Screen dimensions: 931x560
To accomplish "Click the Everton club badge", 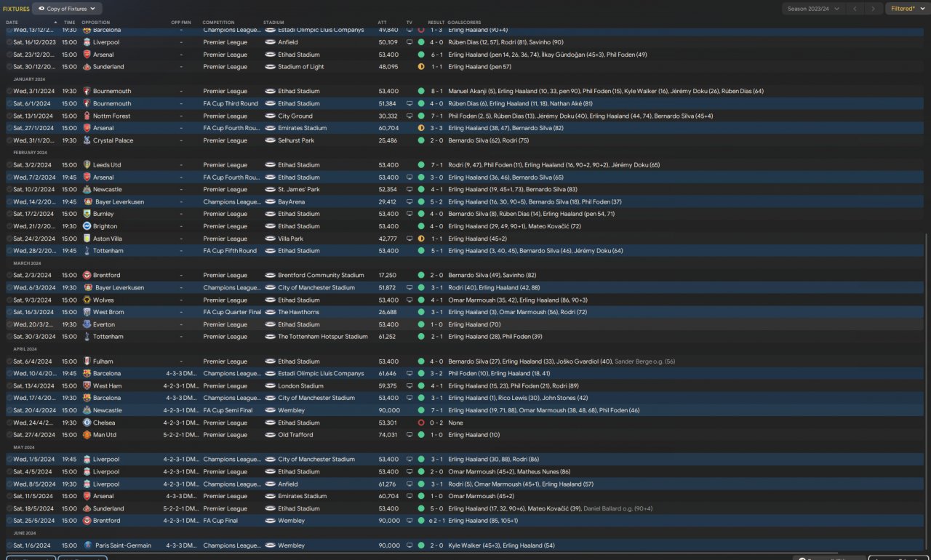I will (87, 324).
